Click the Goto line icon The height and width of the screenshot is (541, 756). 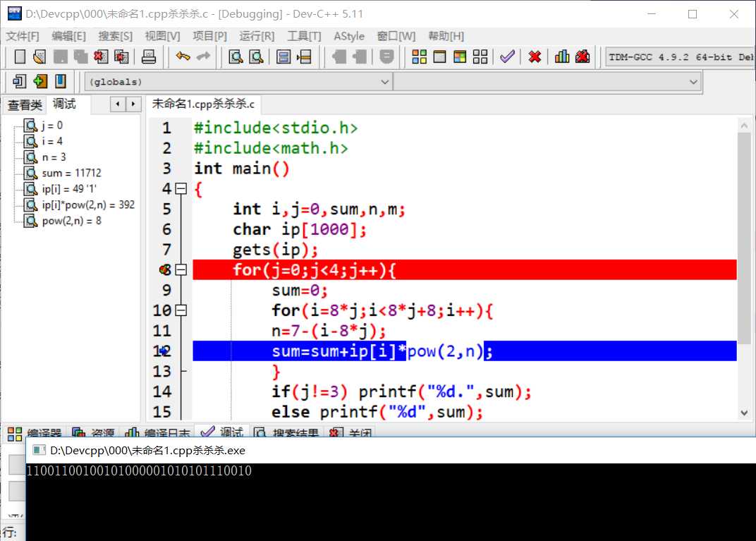tap(304, 57)
